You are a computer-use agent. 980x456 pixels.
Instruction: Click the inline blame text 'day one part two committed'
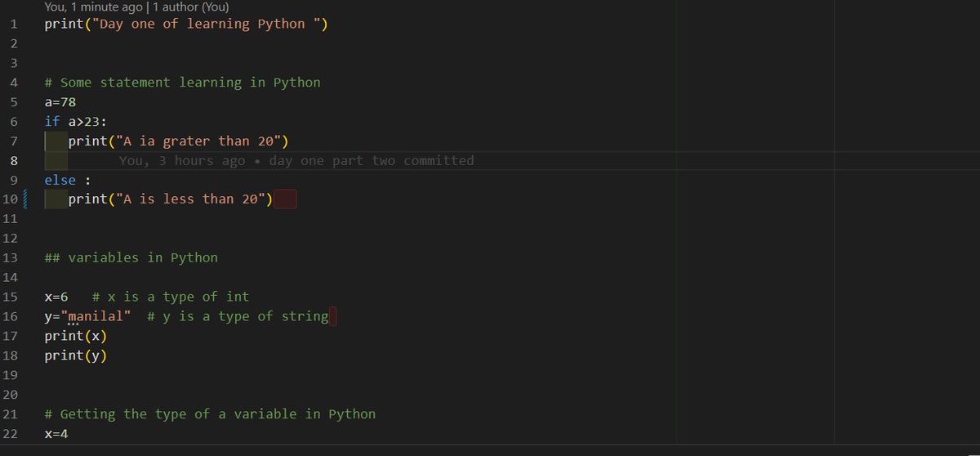[372, 161]
